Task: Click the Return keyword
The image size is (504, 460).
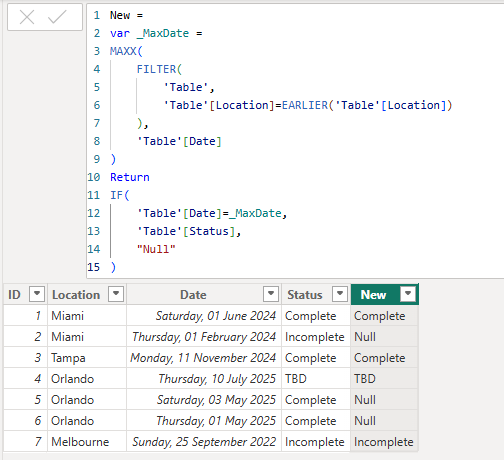Action: click(x=130, y=177)
